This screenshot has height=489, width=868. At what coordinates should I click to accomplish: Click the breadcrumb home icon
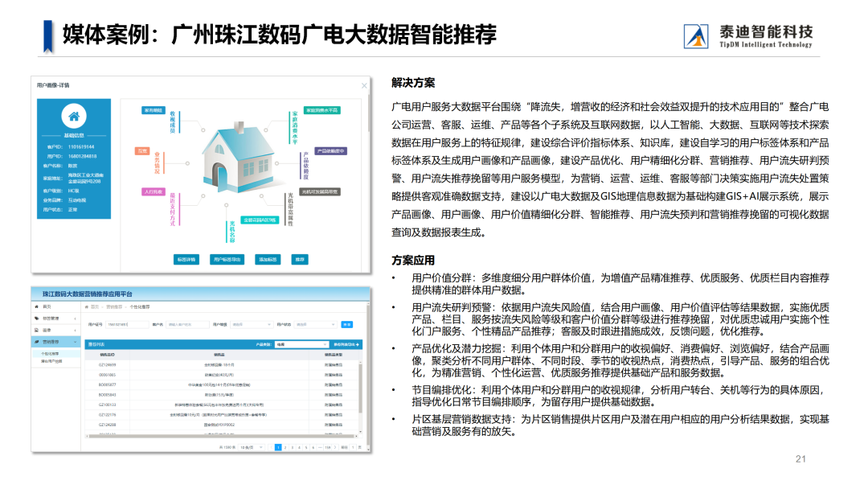click(86, 306)
